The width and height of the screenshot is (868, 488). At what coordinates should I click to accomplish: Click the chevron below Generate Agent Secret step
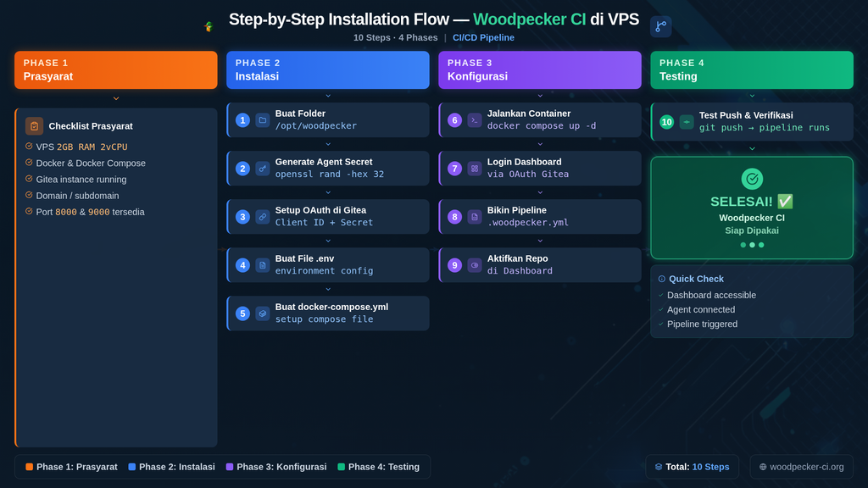pyautogui.click(x=328, y=192)
